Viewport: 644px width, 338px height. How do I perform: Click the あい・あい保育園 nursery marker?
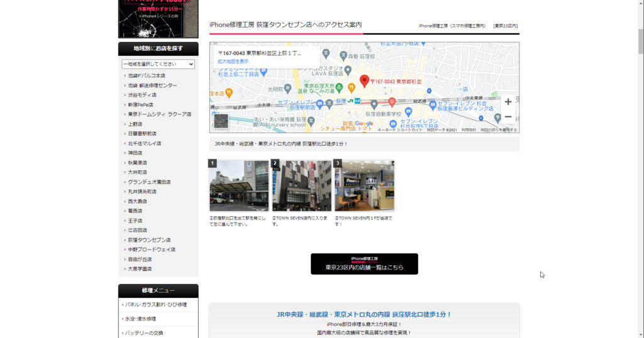point(311,121)
